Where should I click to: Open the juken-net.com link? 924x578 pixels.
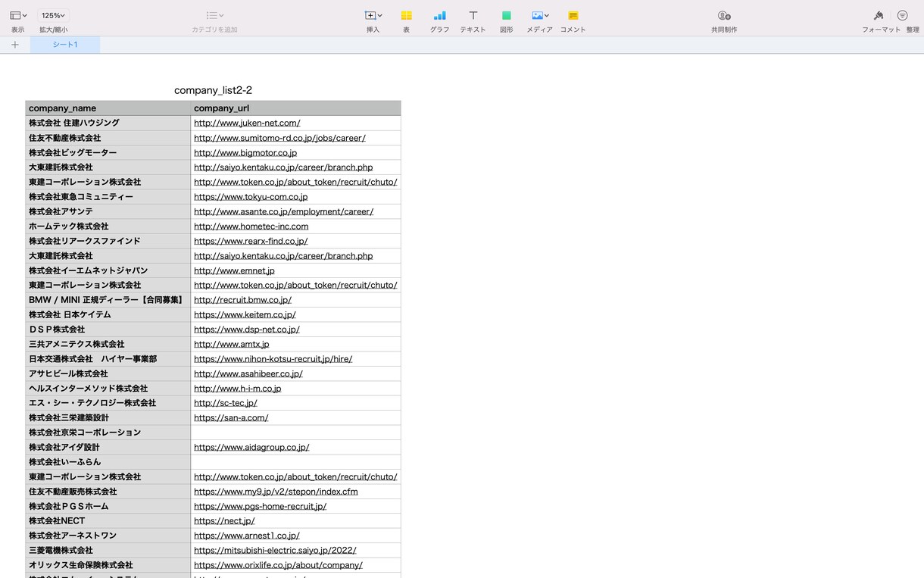tap(247, 123)
